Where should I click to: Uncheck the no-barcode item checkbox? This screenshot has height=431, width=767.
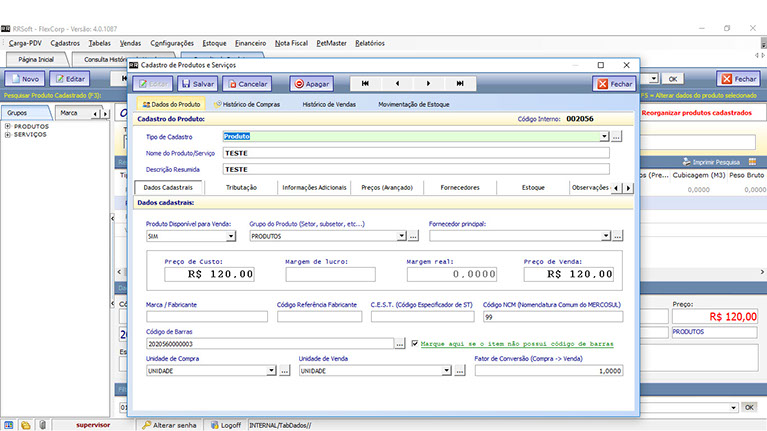(x=415, y=343)
